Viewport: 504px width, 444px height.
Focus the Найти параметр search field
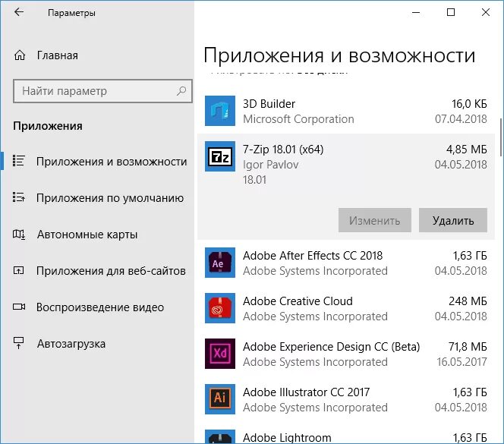[95, 91]
